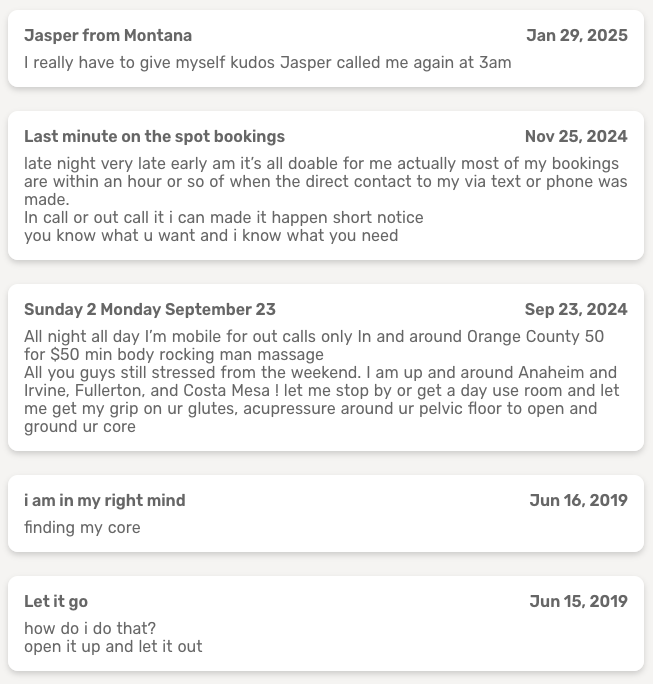
Task: Open "Last minute on the spot bookings" post
Action: click(x=154, y=137)
